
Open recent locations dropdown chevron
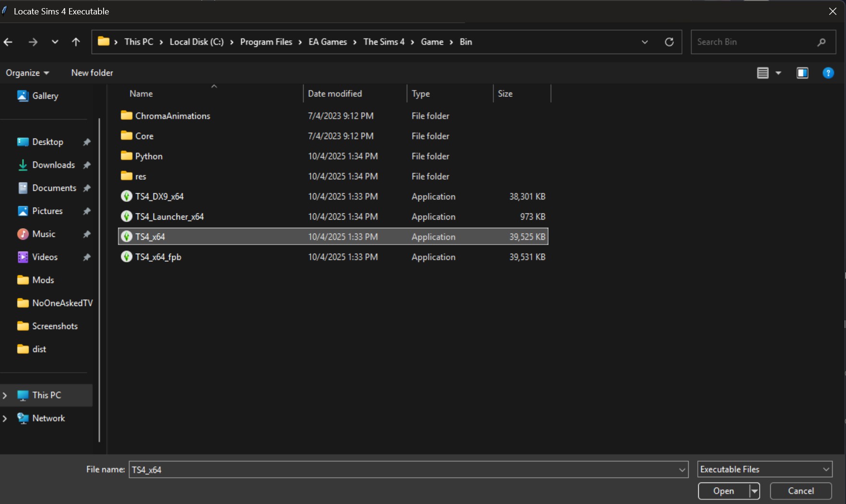[55, 42]
